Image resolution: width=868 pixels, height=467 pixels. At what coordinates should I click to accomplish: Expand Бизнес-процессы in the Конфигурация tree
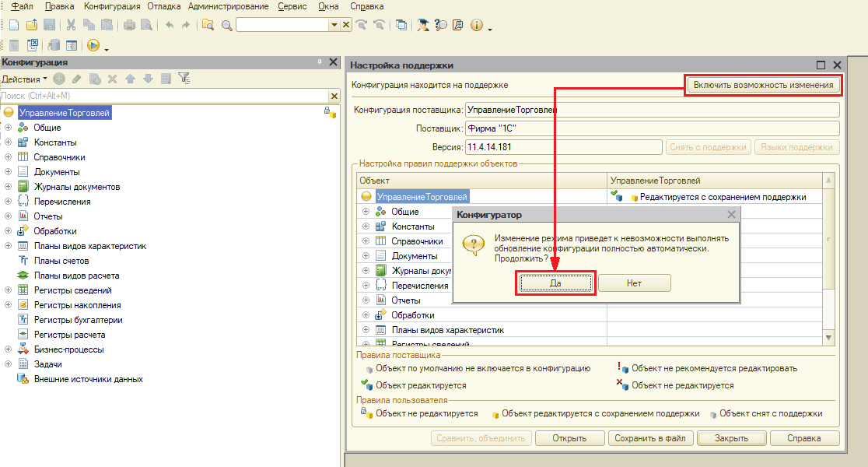pyautogui.click(x=9, y=349)
